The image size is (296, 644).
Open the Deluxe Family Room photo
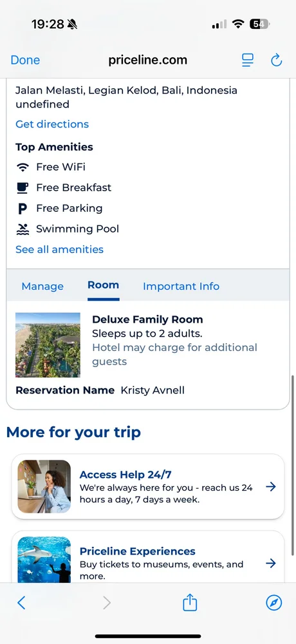48,345
